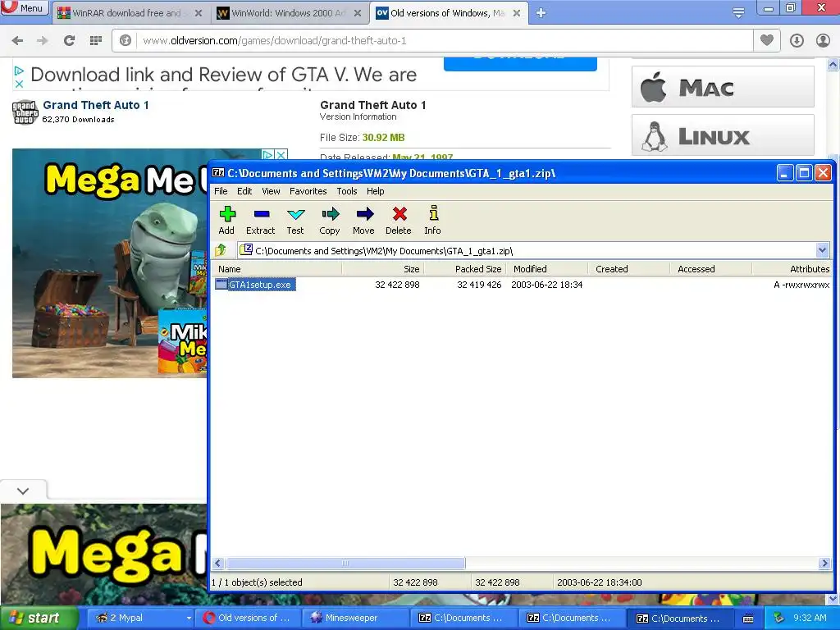Screen dimensions: 840x630
Task: Close the ad with X icon
Action: click(x=19, y=84)
